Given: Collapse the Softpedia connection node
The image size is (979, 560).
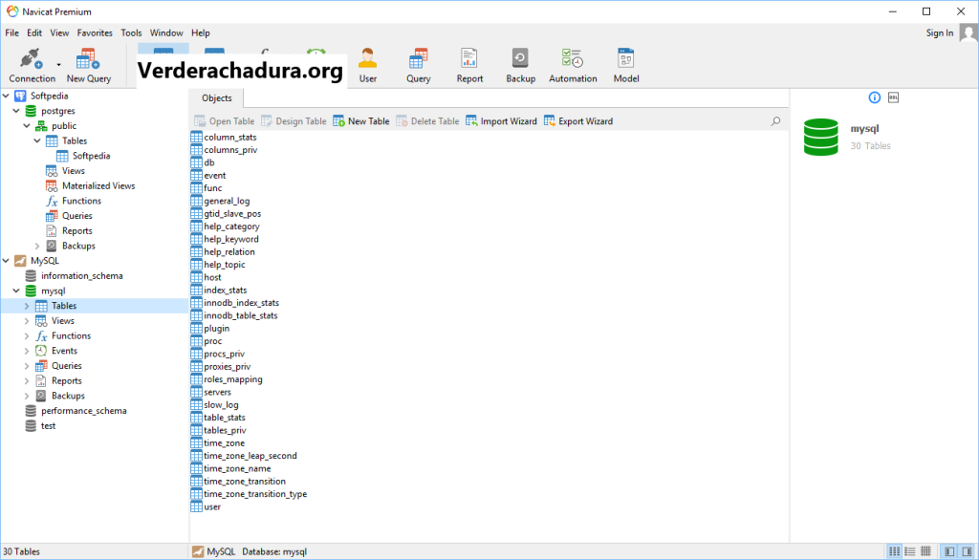Looking at the screenshot, I should [x=7, y=96].
